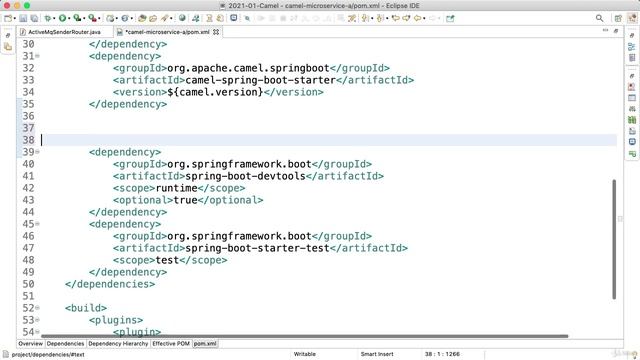Open the Outline view icon in right sidebar
The width and height of the screenshot is (640, 360).
[632, 47]
